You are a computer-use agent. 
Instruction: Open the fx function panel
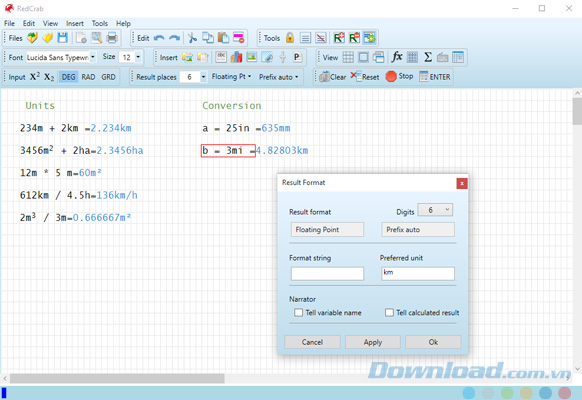pyautogui.click(x=397, y=57)
